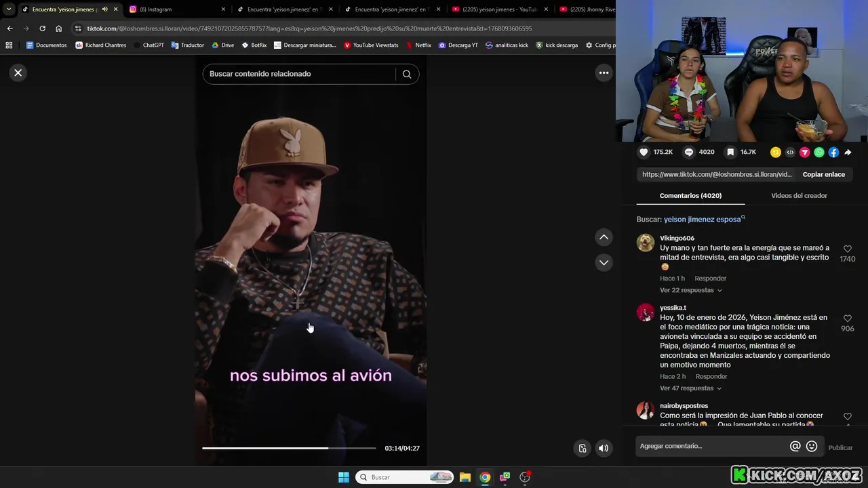
Task: Click the site info icon in address bar
Action: coord(78,28)
